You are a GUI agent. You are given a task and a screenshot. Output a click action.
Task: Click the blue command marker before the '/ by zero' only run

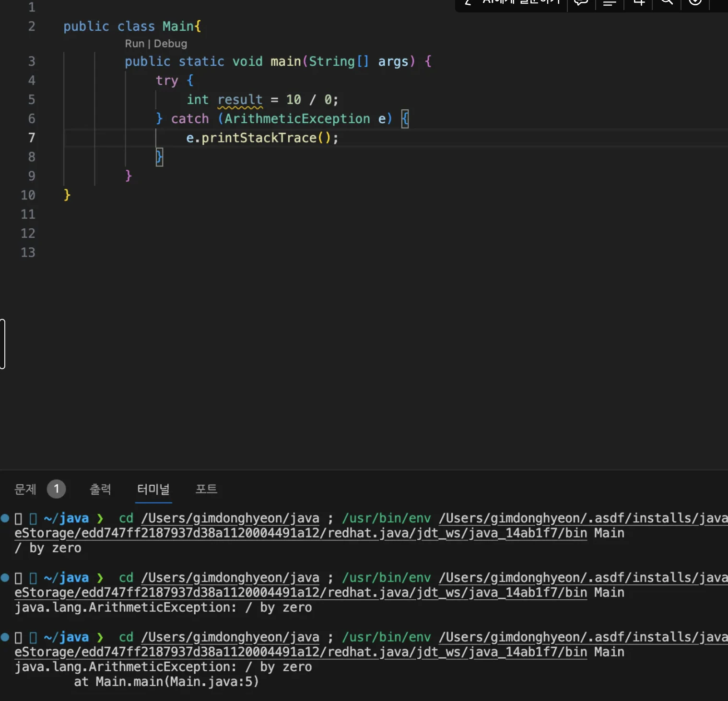(5, 518)
